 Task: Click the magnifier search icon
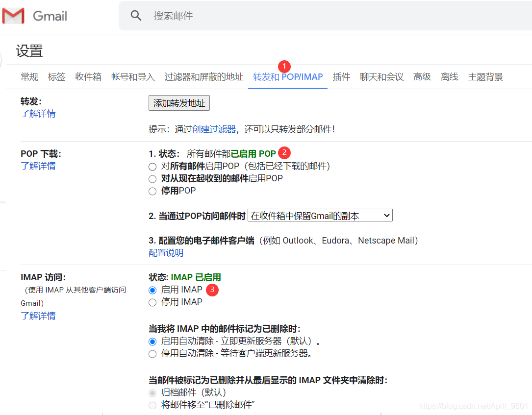136,16
